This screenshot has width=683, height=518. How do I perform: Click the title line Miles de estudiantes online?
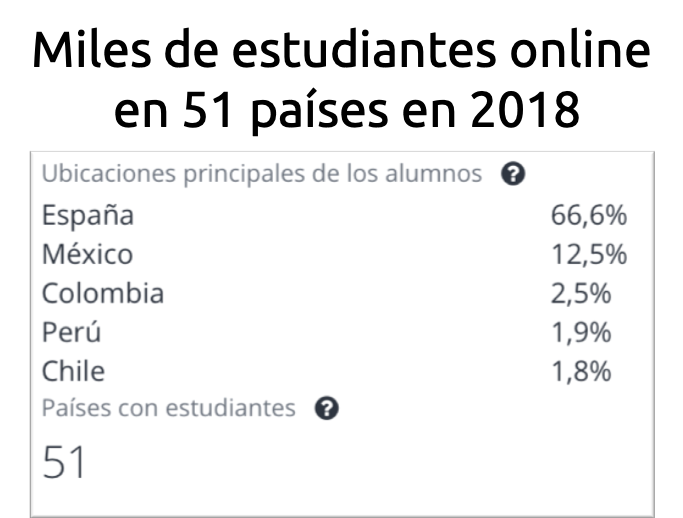coord(342,50)
